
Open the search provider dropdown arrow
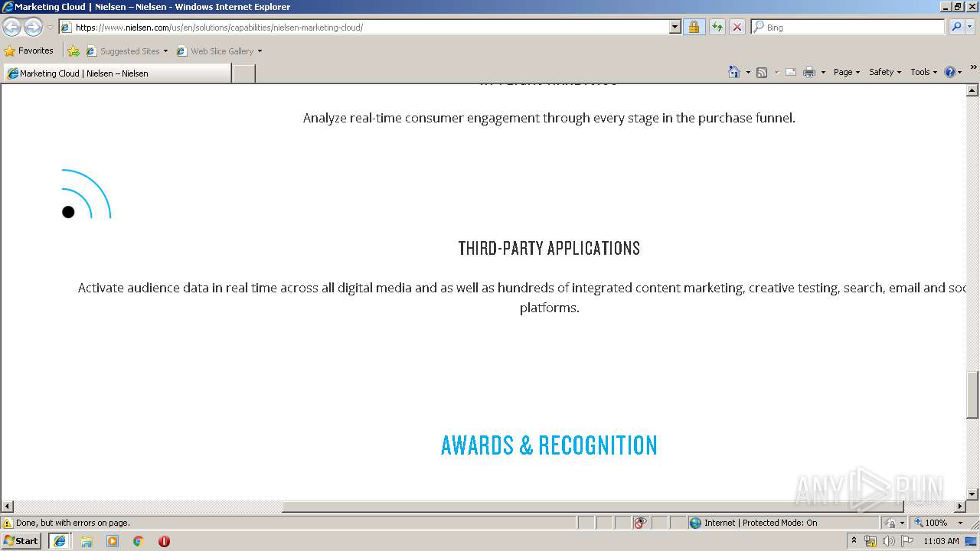970,28
